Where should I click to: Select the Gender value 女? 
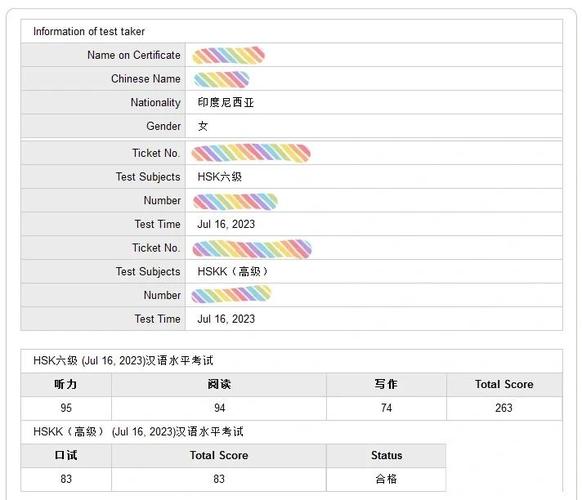203,126
